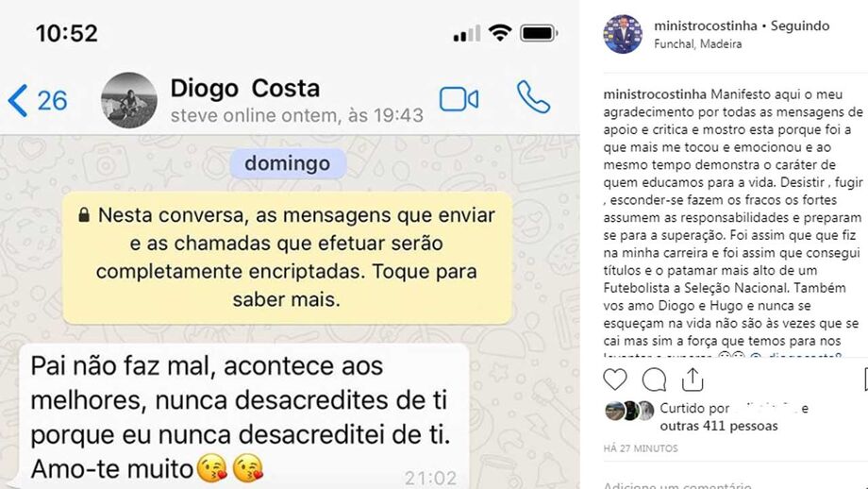The height and width of the screenshot is (489, 868).
Task: Like the post with the heart icon
Action: [615, 379]
